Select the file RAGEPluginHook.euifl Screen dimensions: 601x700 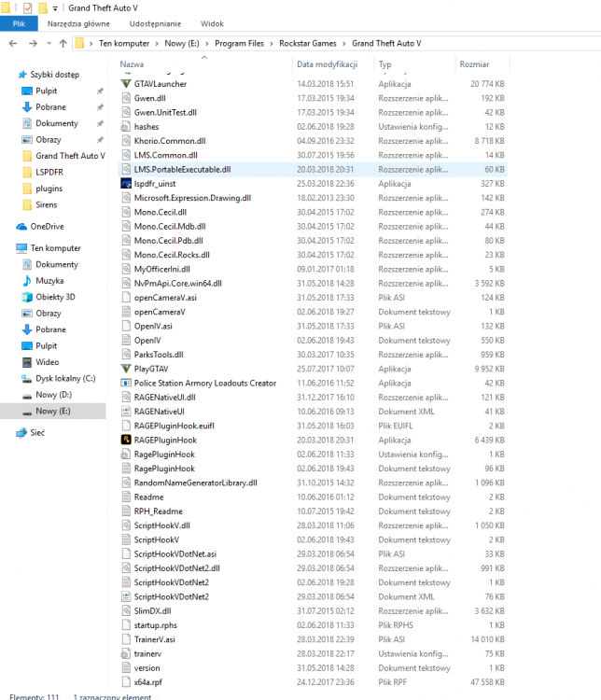coord(312,426)
